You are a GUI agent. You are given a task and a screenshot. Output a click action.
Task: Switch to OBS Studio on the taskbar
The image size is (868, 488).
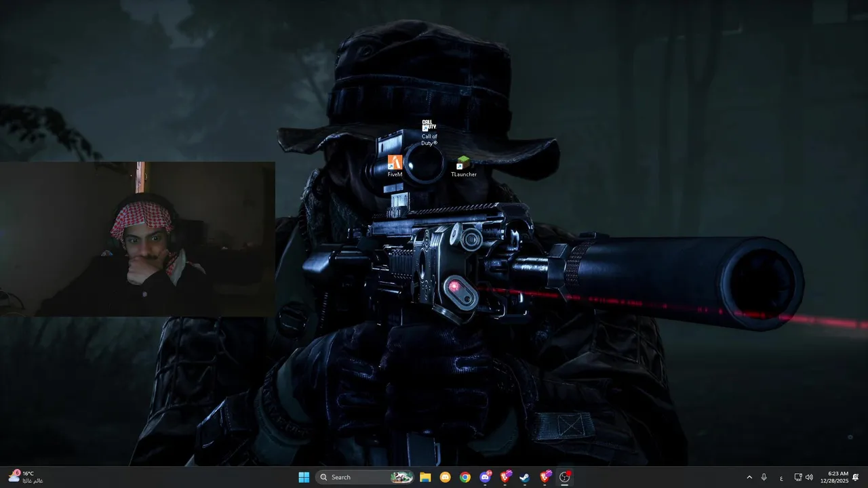click(565, 477)
